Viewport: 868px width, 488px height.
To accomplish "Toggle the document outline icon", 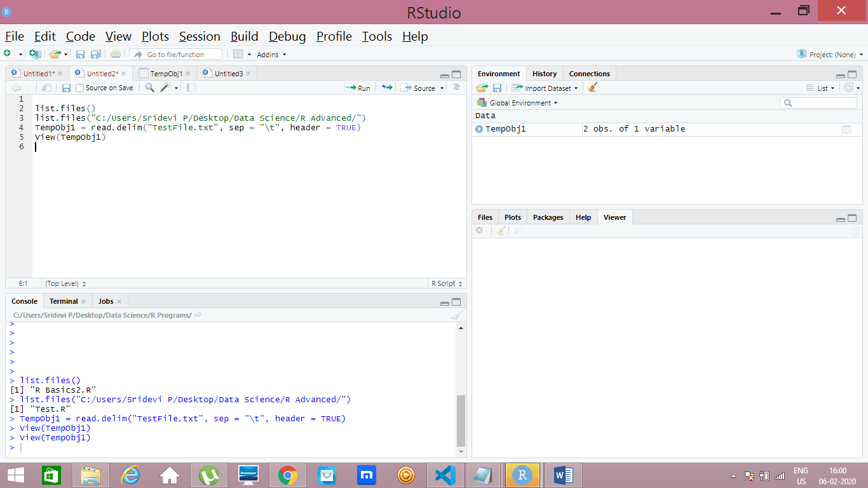I will pyautogui.click(x=456, y=88).
